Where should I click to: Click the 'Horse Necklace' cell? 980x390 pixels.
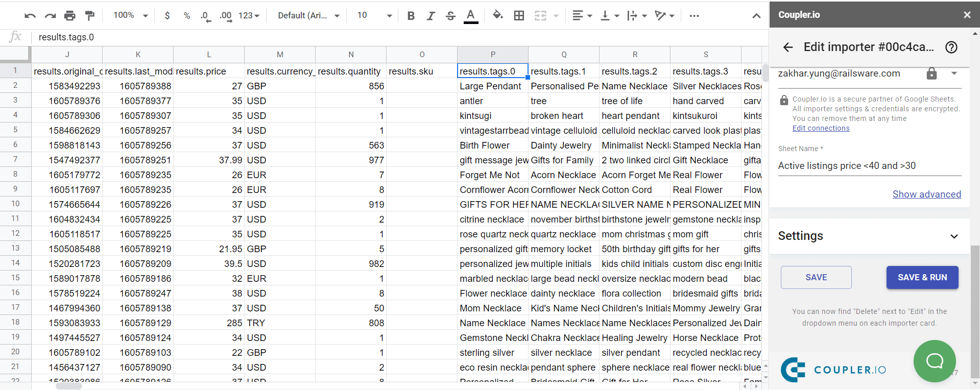[x=705, y=337]
